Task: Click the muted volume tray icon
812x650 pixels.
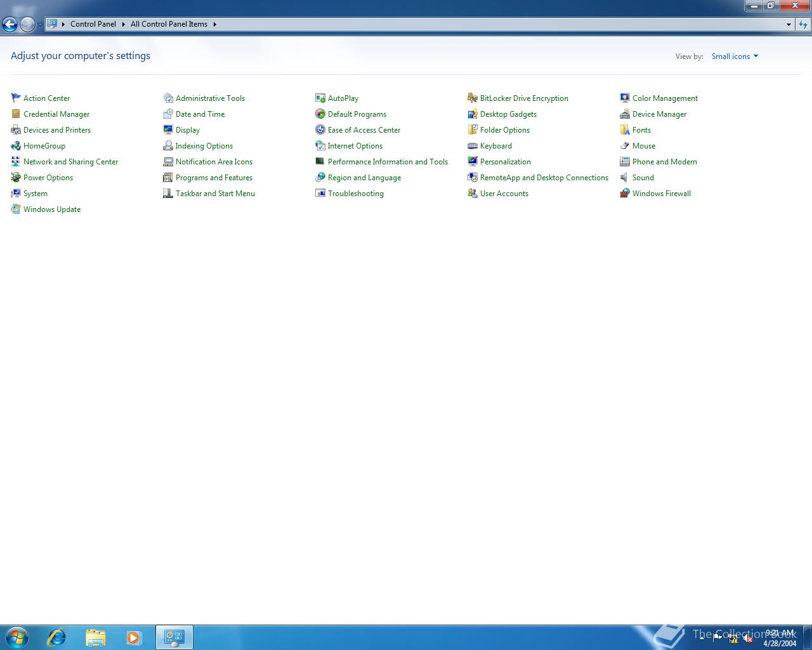Action: tap(748, 638)
